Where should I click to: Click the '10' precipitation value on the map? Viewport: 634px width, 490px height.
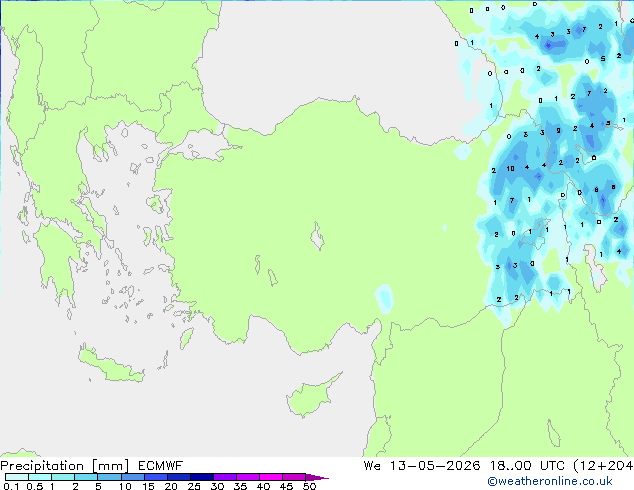coord(511,169)
